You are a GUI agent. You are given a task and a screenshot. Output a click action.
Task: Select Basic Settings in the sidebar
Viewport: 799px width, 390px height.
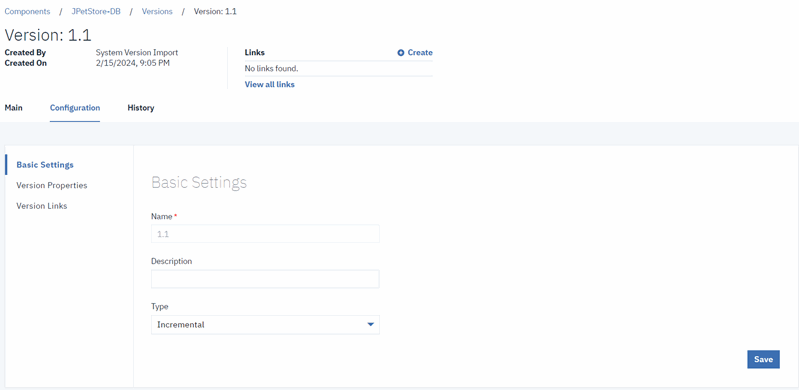pyautogui.click(x=45, y=165)
